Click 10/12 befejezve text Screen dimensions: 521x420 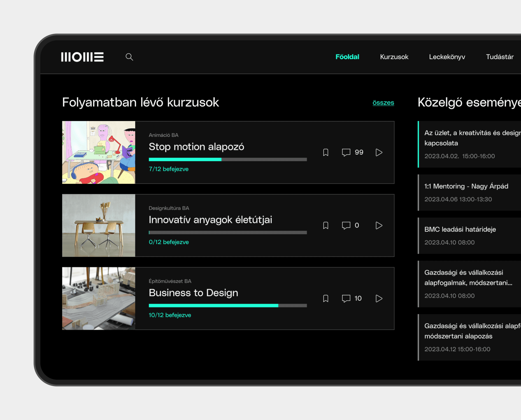pos(170,315)
